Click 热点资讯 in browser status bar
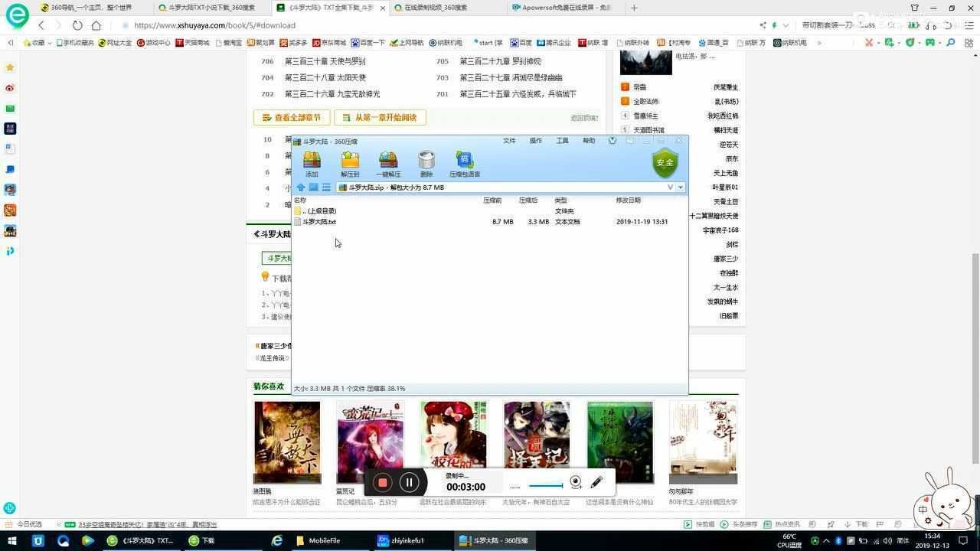The height and width of the screenshot is (551, 980). pyautogui.click(x=782, y=524)
